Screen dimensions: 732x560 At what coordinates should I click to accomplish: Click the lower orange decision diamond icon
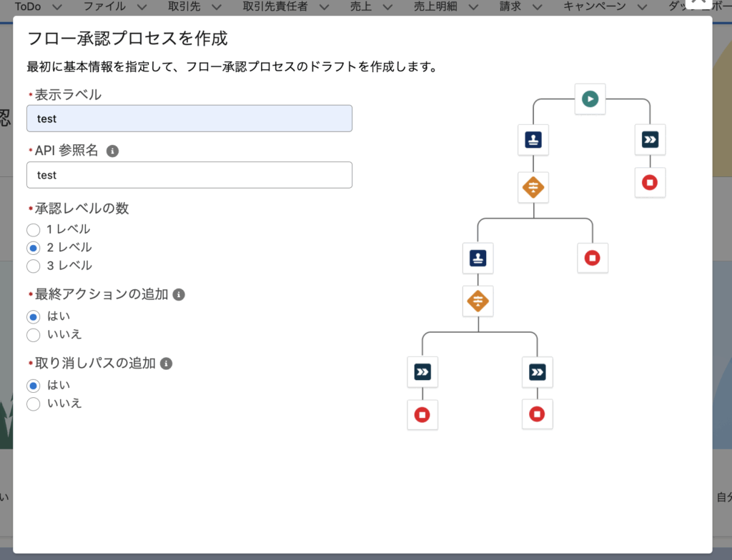point(478,301)
